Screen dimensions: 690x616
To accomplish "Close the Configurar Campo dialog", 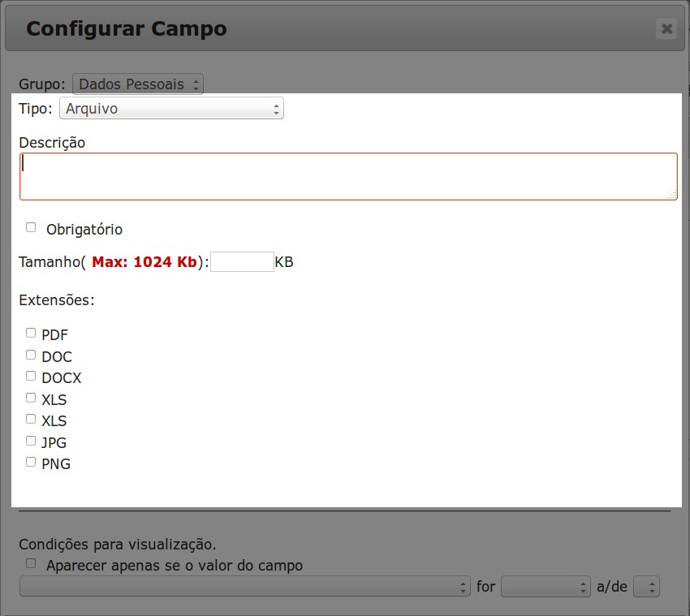I will tap(666, 29).
